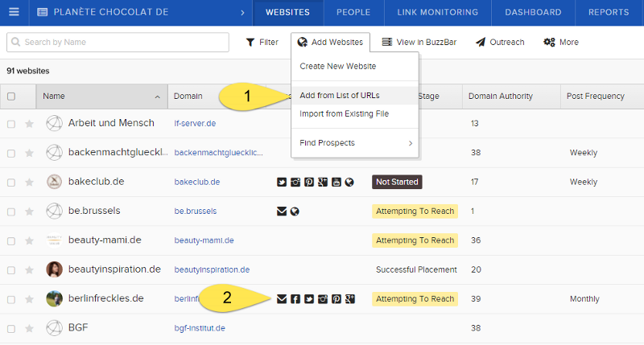Switch to the Websites tab
The height and width of the screenshot is (345, 644).
[287, 12]
